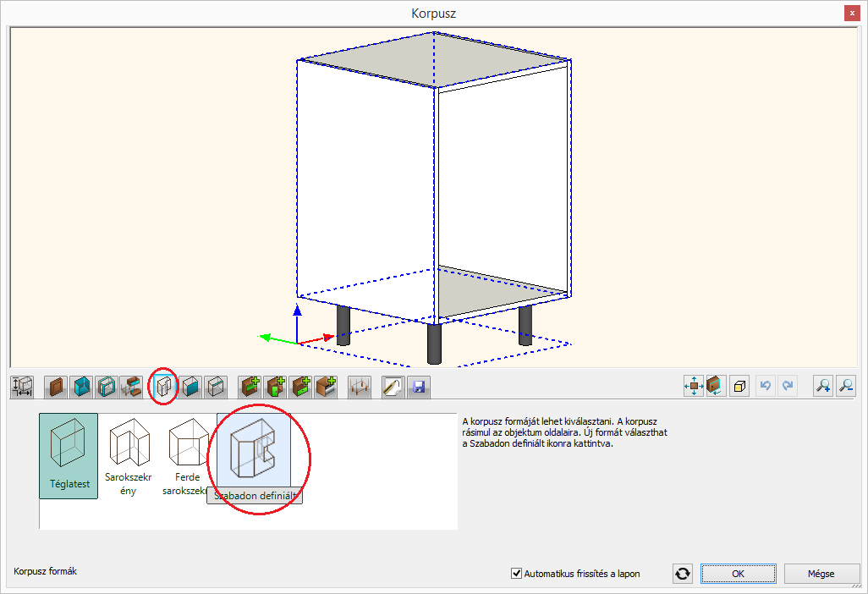Click the blue outlined cabinet frame icon

pos(107,387)
